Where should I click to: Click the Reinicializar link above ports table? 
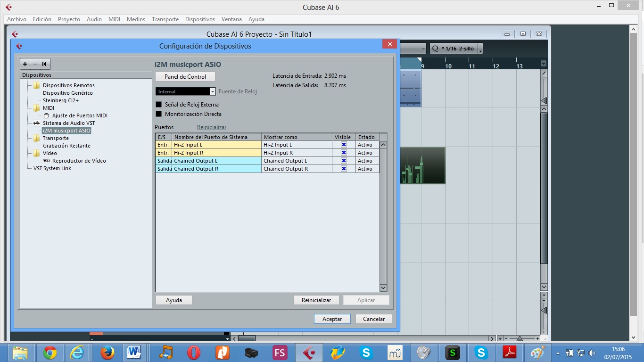[x=212, y=127]
